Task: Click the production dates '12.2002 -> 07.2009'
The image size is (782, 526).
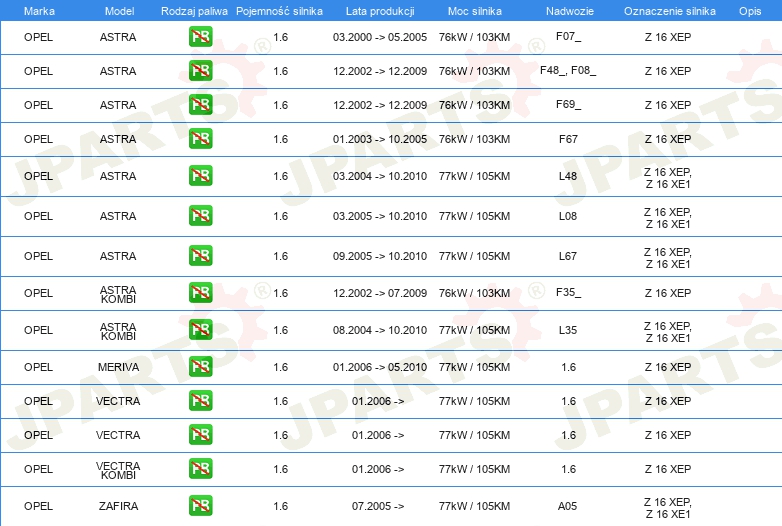Action: coord(380,293)
